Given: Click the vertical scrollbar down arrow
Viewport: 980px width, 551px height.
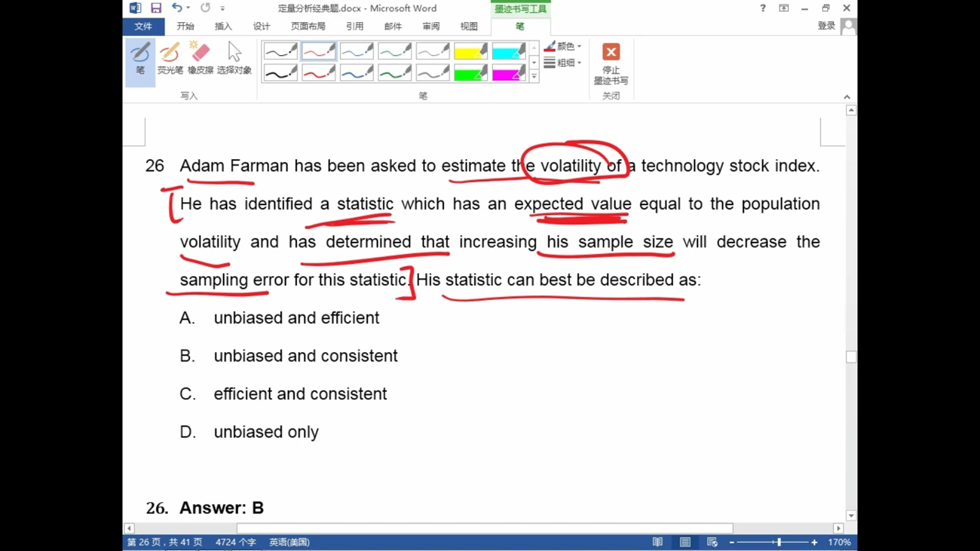Looking at the screenshot, I should click(x=851, y=515).
